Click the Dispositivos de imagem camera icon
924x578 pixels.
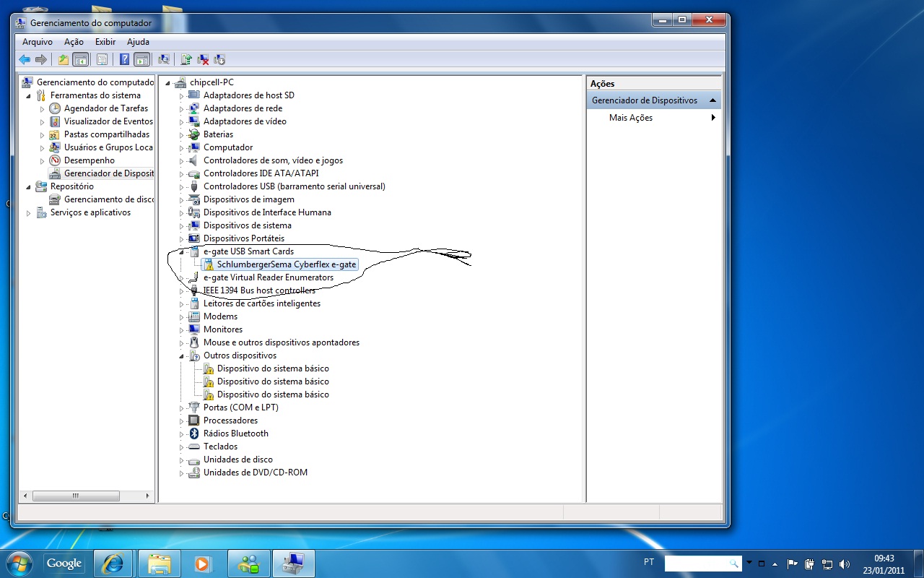pyautogui.click(x=193, y=199)
